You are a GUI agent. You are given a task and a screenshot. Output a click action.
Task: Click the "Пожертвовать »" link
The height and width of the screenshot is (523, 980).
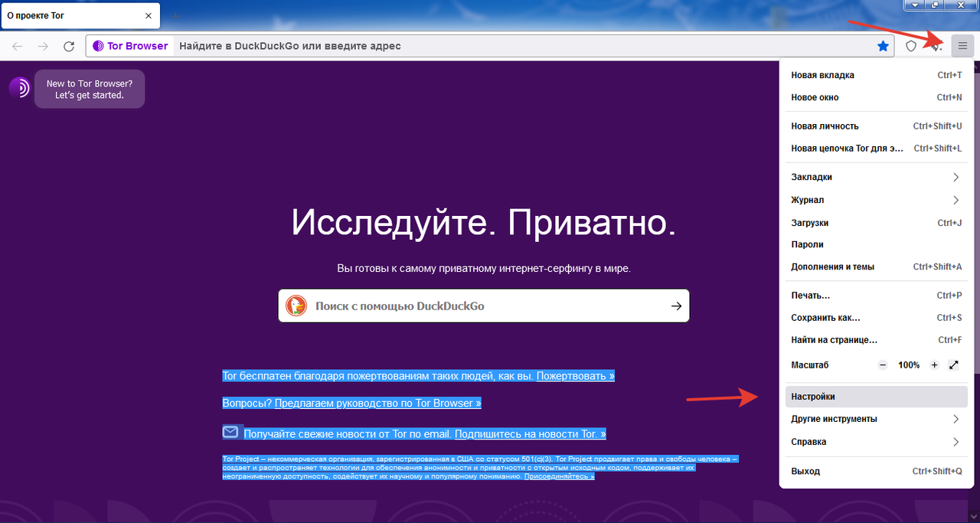pyautogui.click(x=576, y=376)
